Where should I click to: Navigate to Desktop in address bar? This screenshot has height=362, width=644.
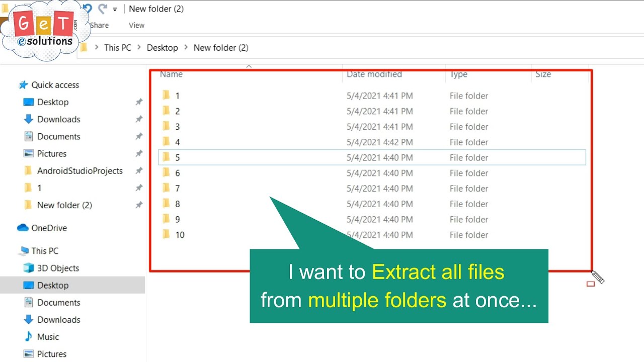pos(162,48)
